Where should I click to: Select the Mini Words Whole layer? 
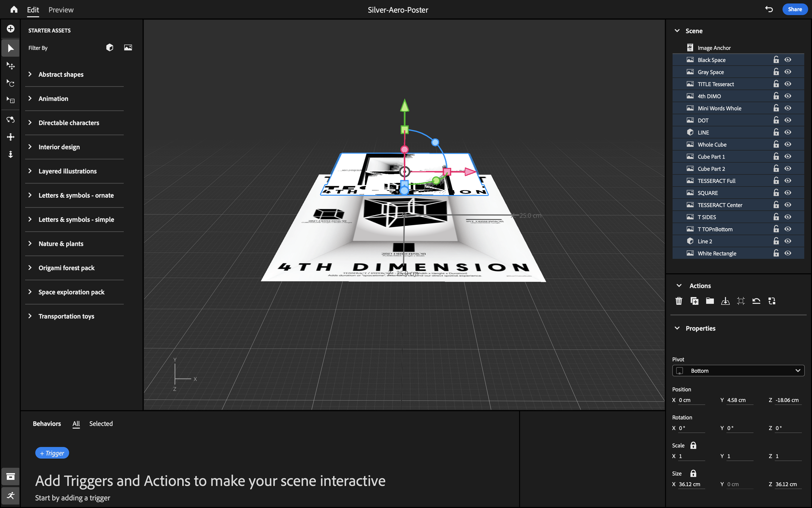pyautogui.click(x=738, y=108)
